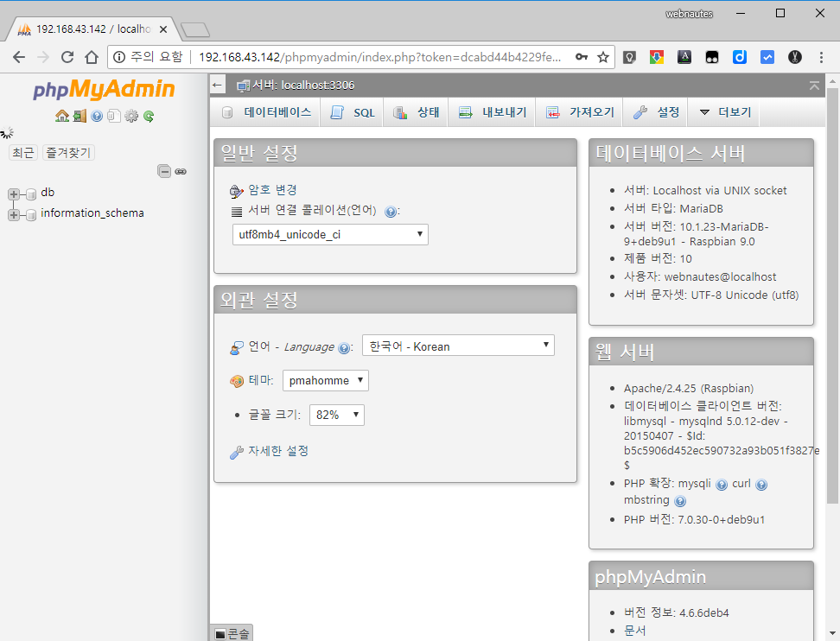Hide the navigation panel using left arrow

coord(217,86)
